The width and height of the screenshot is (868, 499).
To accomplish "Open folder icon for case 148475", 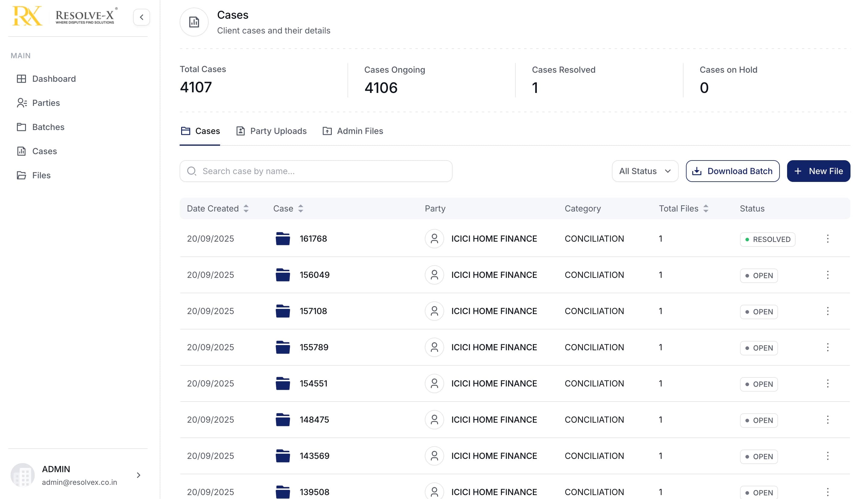I will point(283,420).
